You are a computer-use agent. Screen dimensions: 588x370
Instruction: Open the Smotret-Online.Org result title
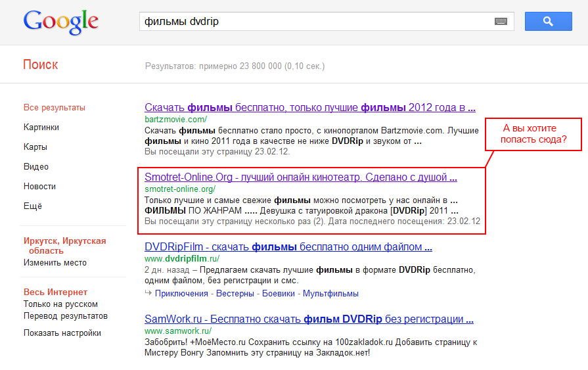300,177
